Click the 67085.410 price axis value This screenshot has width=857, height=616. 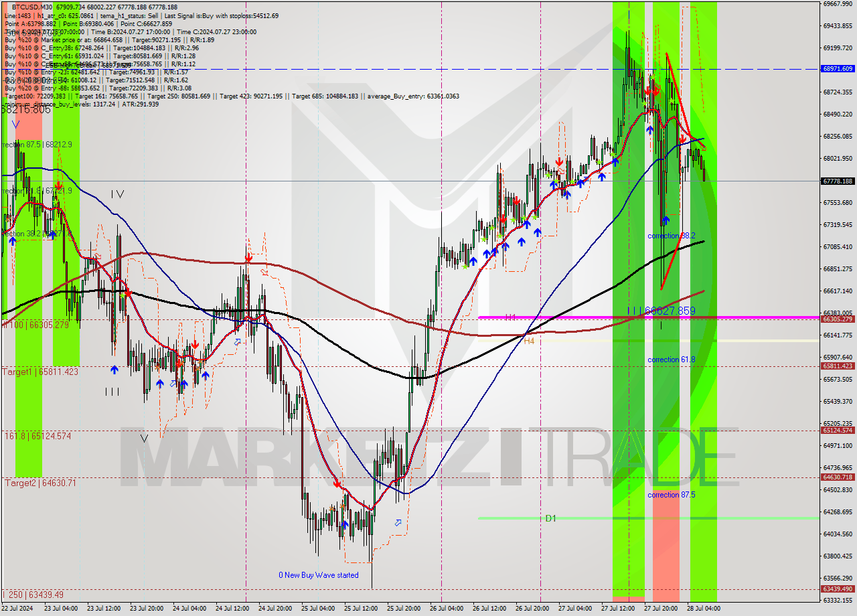(838, 246)
